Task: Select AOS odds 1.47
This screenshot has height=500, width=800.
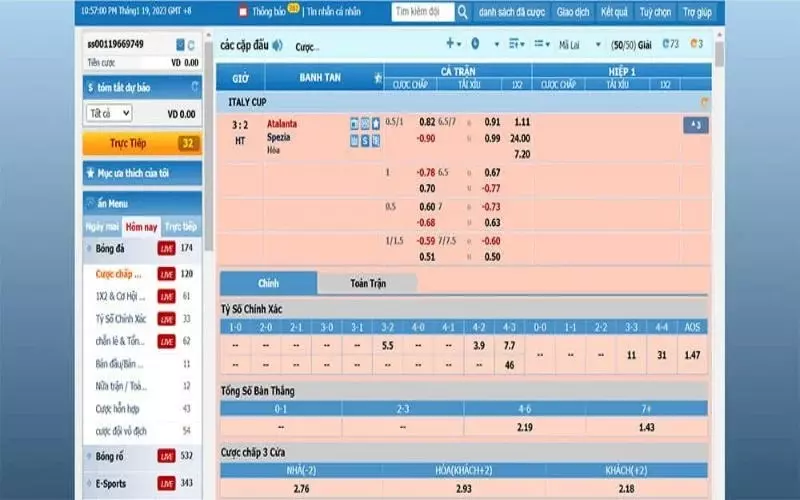Action: (692, 355)
